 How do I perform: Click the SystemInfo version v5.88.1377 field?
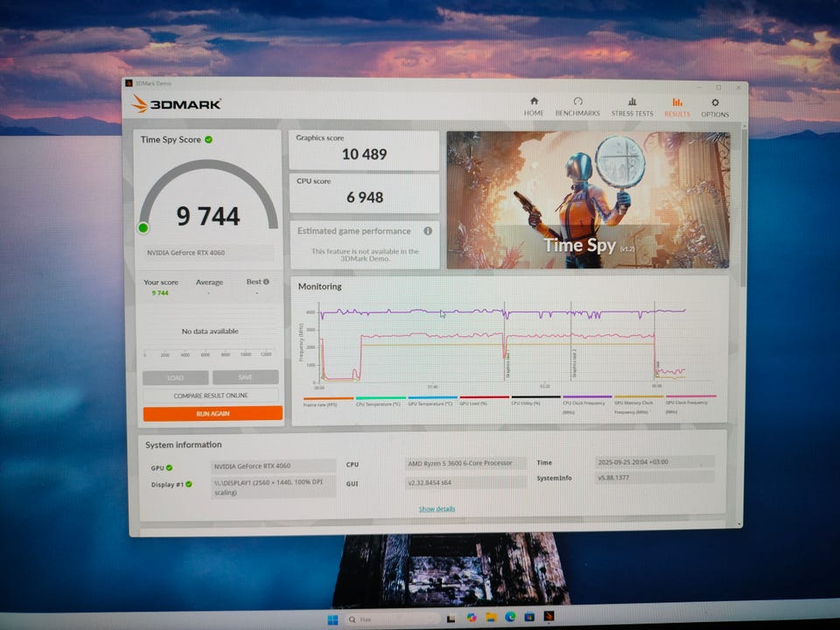click(654, 478)
